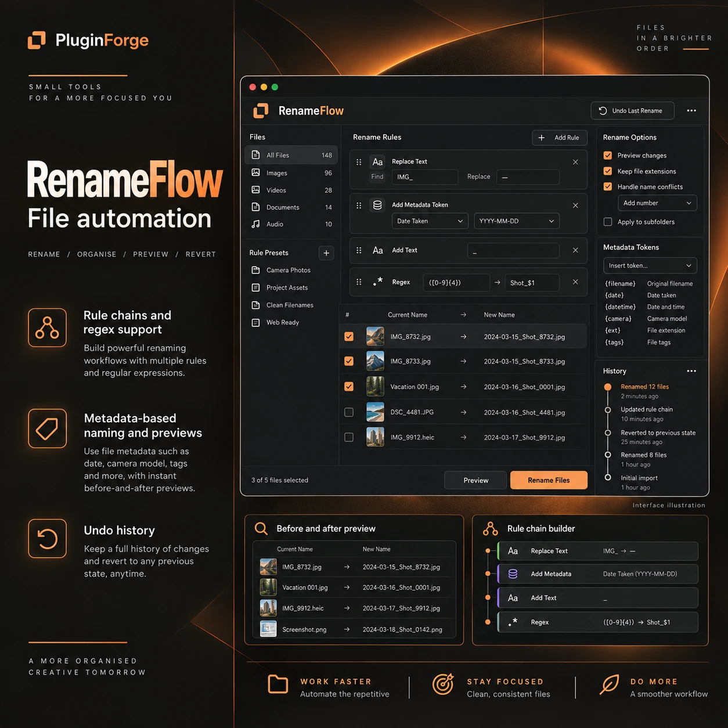This screenshot has height=728, width=728.
Task: Click the IMG_8732.jpg thumbnail in file table
Action: pos(375,337)
